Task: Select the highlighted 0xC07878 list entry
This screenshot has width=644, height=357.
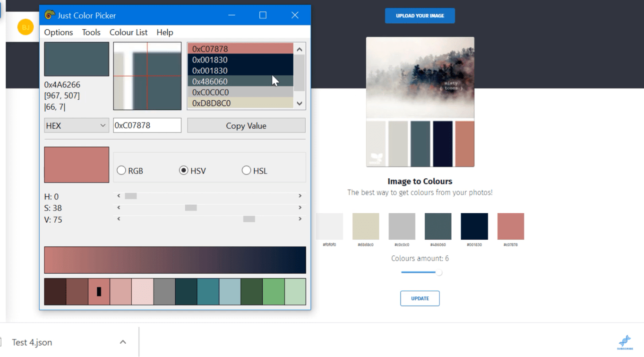Action: coord(240,49)
